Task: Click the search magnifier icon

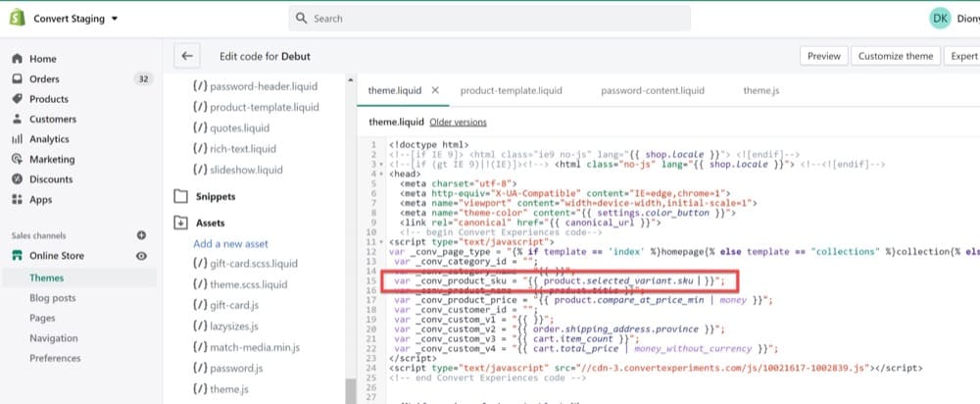Action: click(301, 18)
